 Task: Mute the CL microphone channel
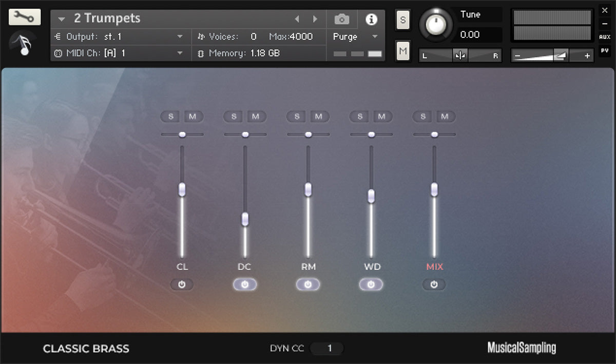pyautogui.click(x=193, y=117)
